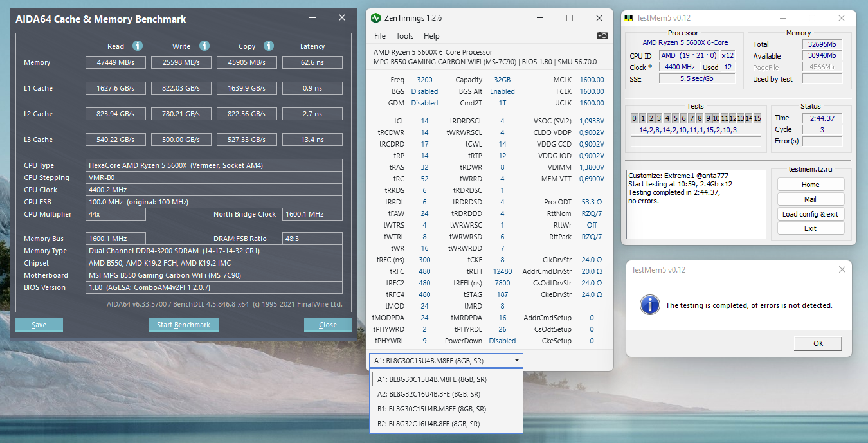The width and height of the screenshot is (868, 443).
Task: Click the L3 Cache Latency value 13.4 ns
Action: [312, 140]
